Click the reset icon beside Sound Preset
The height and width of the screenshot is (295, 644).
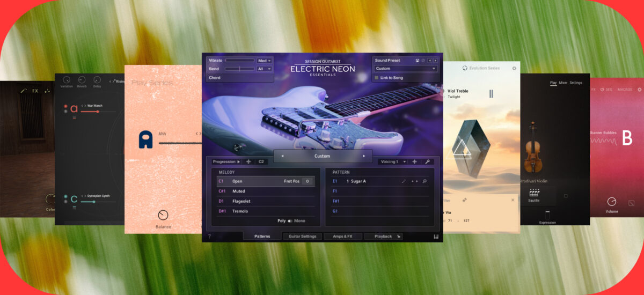423,61
